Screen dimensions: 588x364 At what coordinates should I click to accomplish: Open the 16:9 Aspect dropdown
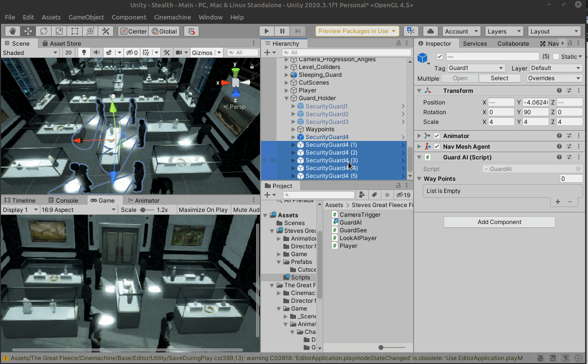click(x=79, y=210)
